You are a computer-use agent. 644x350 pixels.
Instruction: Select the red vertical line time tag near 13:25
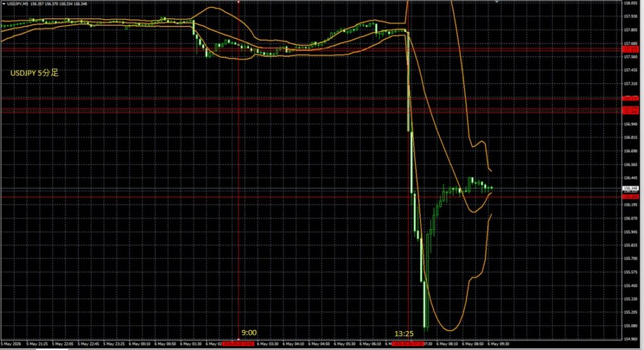coord(408,344)
